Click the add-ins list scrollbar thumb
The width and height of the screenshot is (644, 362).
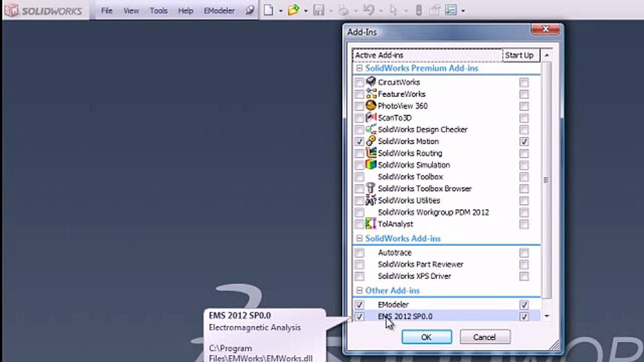(546, 179)
